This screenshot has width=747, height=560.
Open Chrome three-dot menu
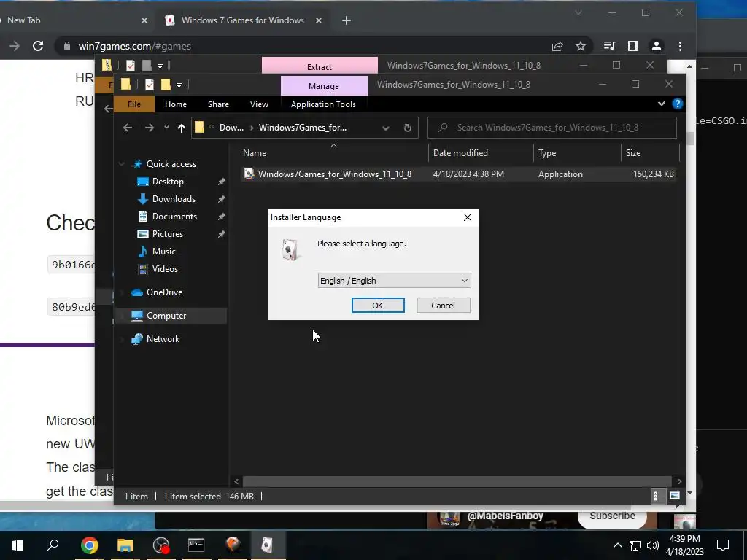680,46
